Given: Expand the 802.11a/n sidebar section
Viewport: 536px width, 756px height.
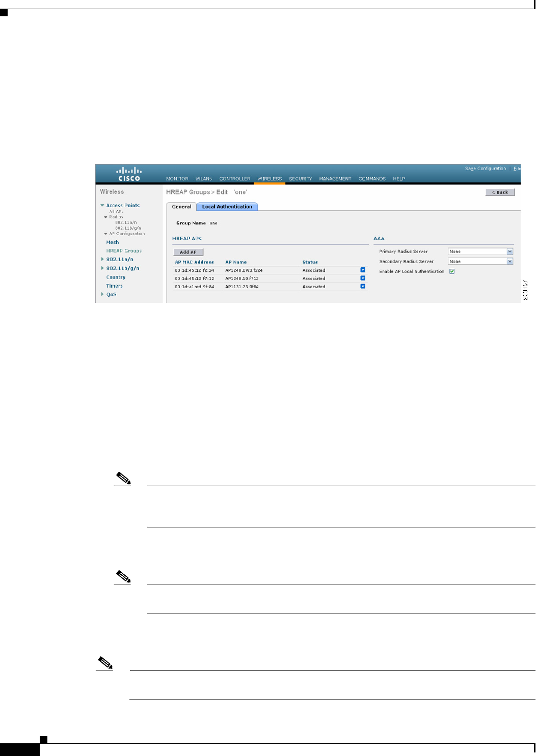Looking at the screenshot, I should pos(102,259).
